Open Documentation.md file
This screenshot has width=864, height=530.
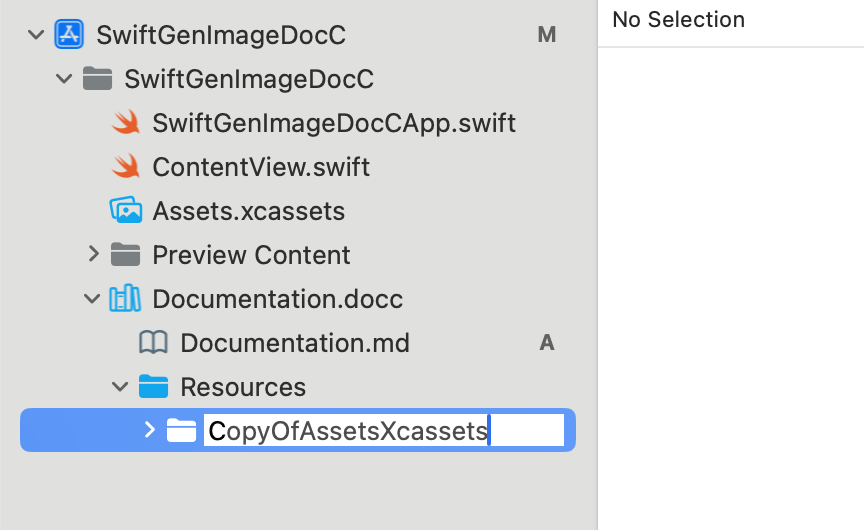pyautogui.click(x=294, y=343)
